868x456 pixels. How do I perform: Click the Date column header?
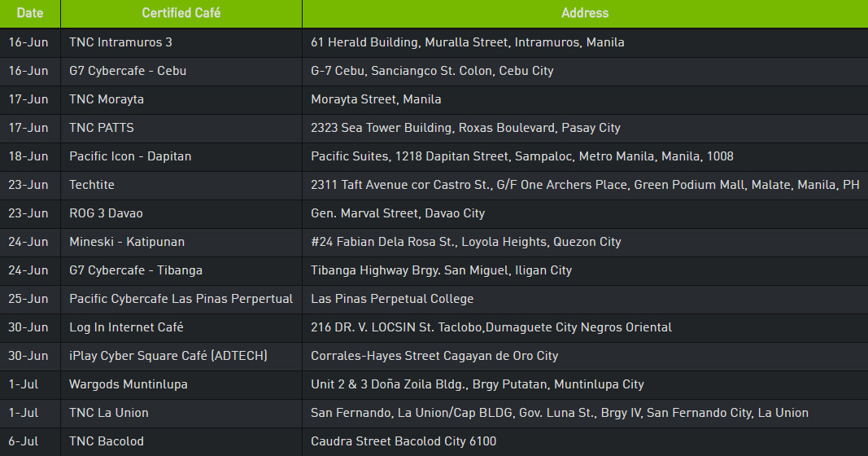pyautogui.click(x=30, y=13)
